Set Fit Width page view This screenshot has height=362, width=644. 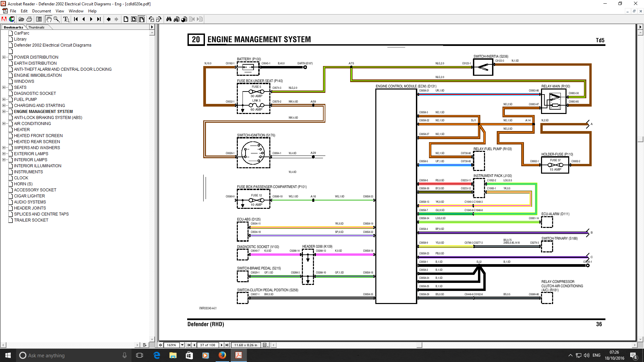coord(142,19)
